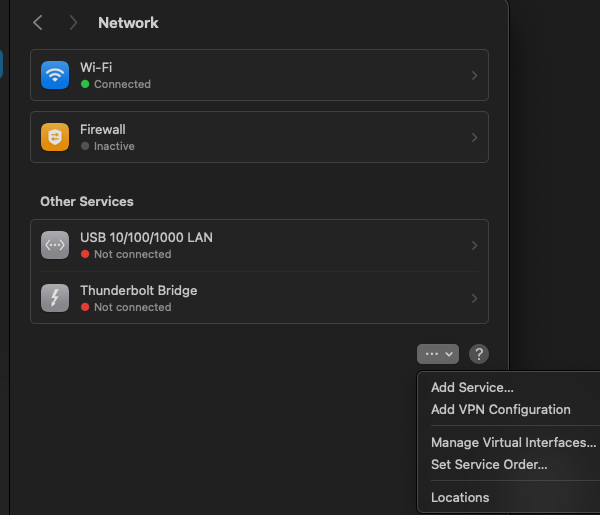Open Wi-Fi settings via its Connected status
Image resolution: width=600 pixels, height=515 pixels.
click(x=122, y=84)
